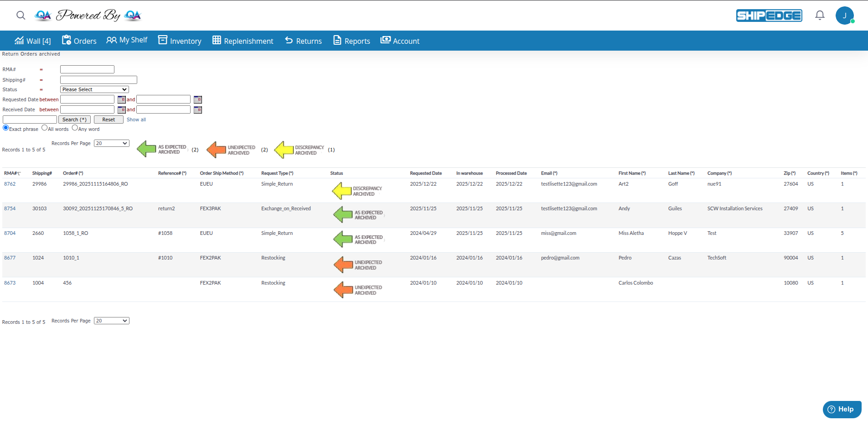
Task: Choose the Any word radio option
Action: pyautogui.click(x=75, y=128)
